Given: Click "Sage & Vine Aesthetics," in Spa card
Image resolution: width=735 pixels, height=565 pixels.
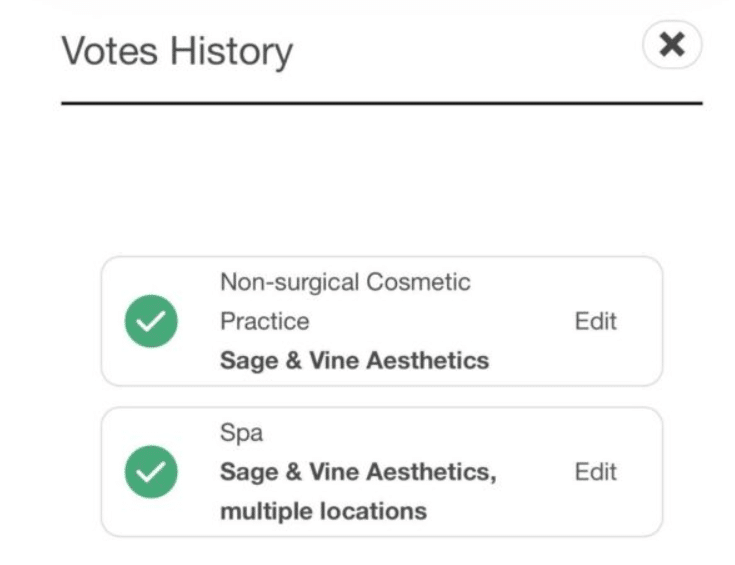Looking at the screenshot, I should click(357, 472).
